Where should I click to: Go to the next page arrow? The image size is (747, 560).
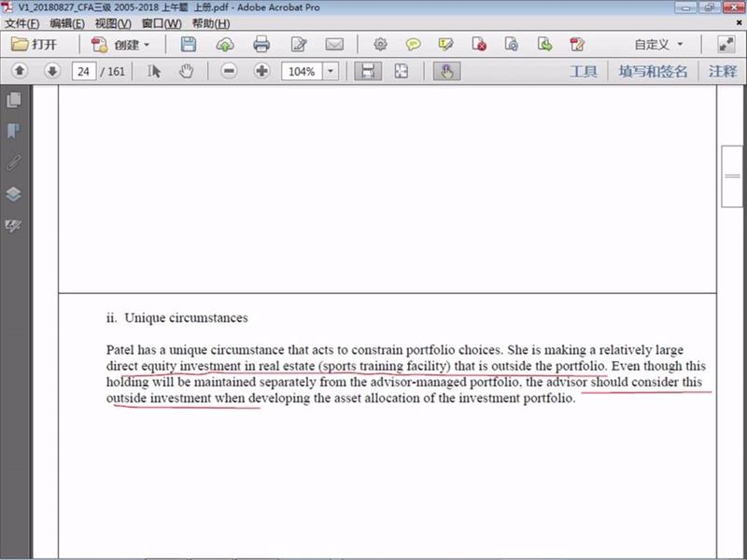[52, 71]
